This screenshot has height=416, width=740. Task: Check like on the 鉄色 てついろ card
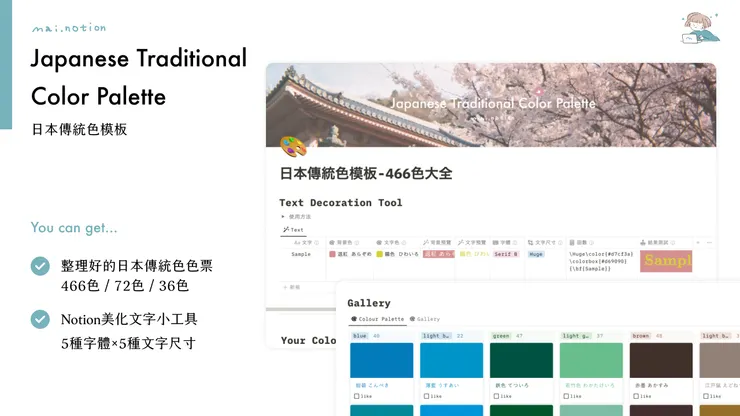496,397
